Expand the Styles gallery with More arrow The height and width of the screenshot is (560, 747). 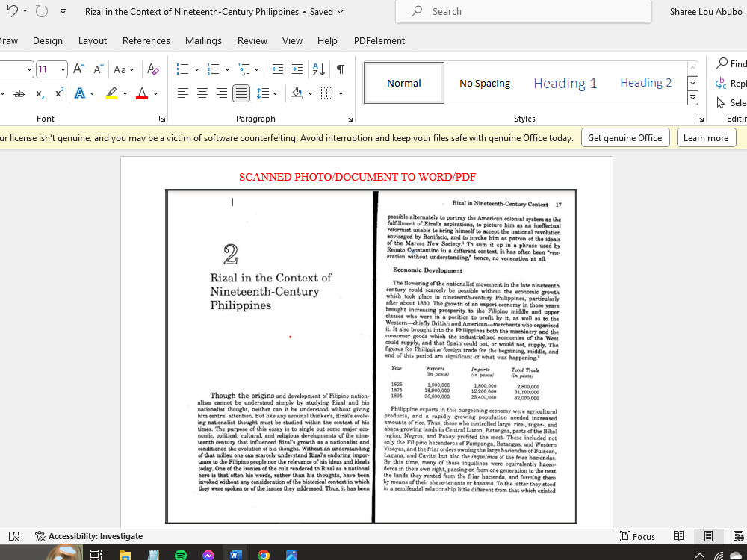(x=692, y=98)
